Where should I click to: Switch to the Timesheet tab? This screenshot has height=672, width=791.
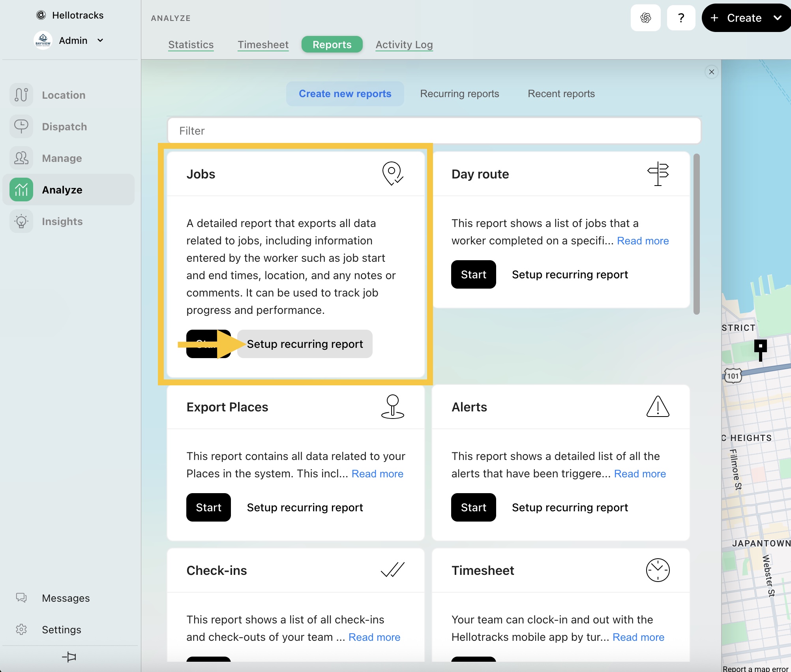263,45
